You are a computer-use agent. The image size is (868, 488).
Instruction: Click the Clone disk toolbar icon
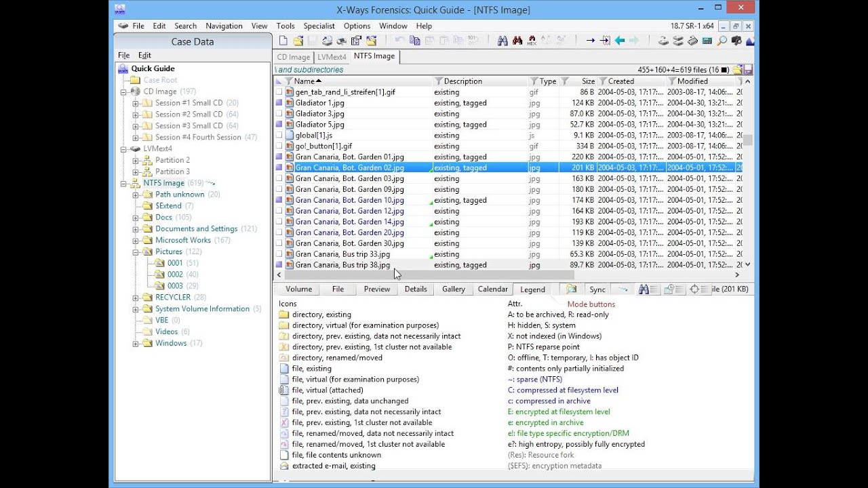(678, 41)
